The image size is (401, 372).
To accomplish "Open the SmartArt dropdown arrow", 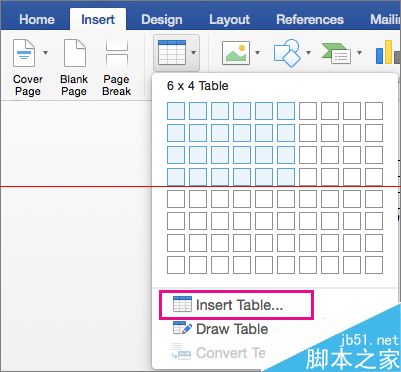I will click(x=359, y=53).
